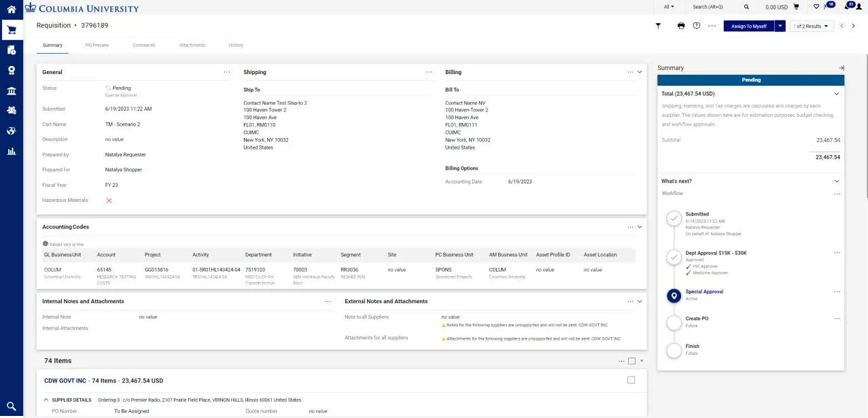Open the All search-scope dropdown

tap(669, 7)
